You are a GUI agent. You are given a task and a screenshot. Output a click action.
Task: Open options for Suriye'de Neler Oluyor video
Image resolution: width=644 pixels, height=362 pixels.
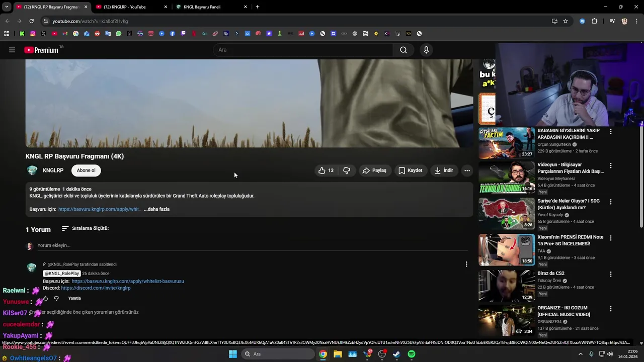pyautogui.click(x=611, y=202)
